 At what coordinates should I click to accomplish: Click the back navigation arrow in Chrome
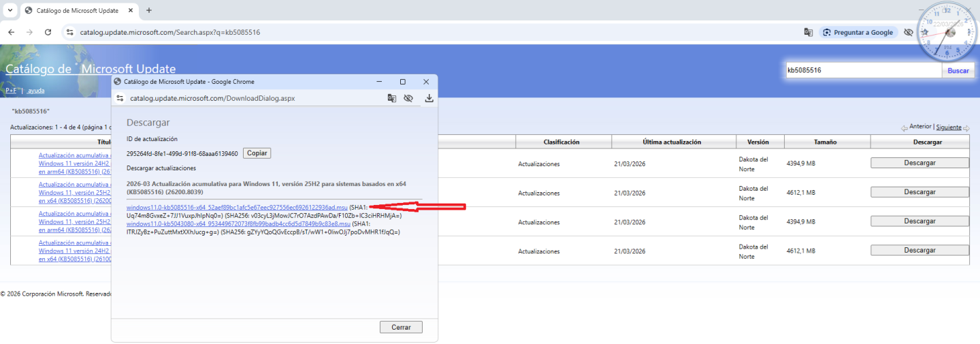pos(12,32)
